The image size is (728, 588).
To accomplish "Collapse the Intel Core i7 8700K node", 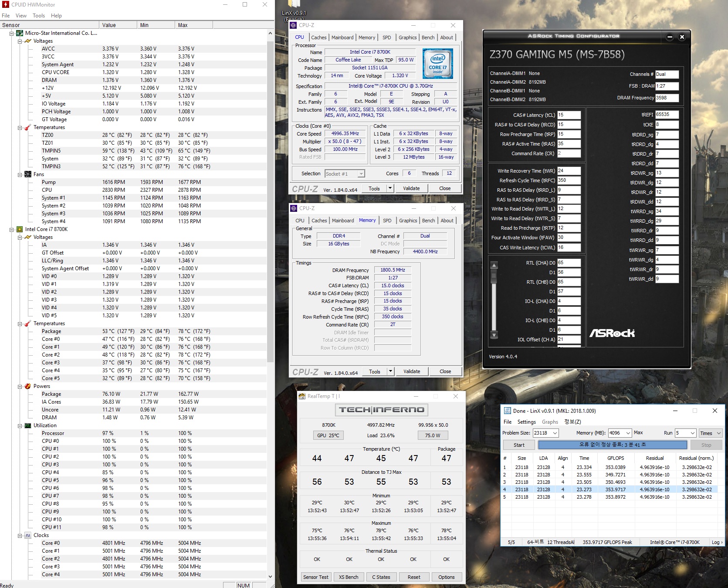I will [12, 229].
